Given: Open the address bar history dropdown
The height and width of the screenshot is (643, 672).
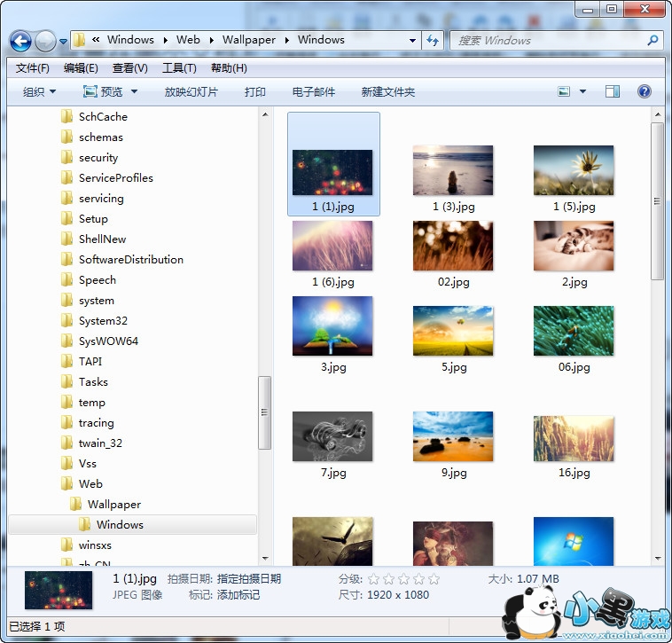Looking at the screenshot, I should (413, 40).
